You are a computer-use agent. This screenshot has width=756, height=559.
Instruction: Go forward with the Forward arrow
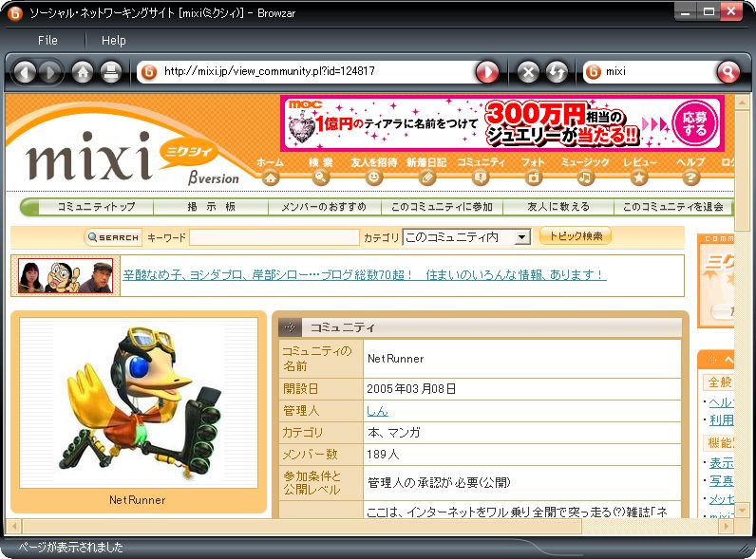tap(49, 73)
